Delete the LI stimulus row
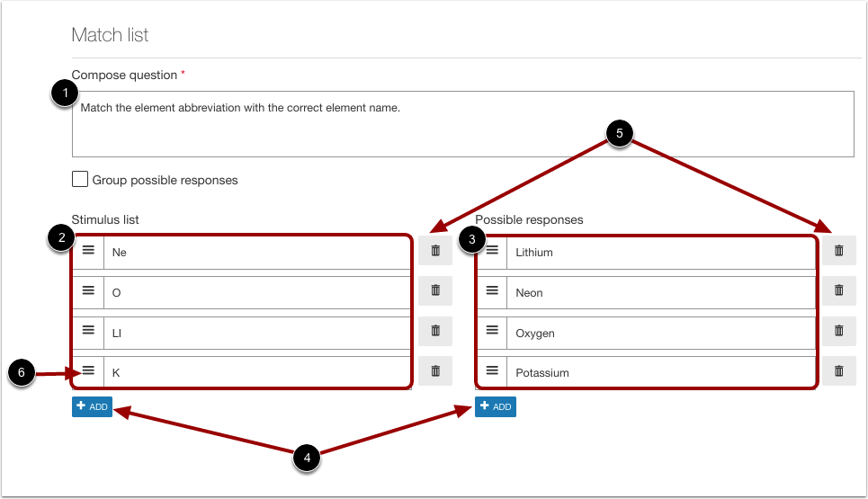The height and width of the screenshot is (499, 868). tap(435, 331)
